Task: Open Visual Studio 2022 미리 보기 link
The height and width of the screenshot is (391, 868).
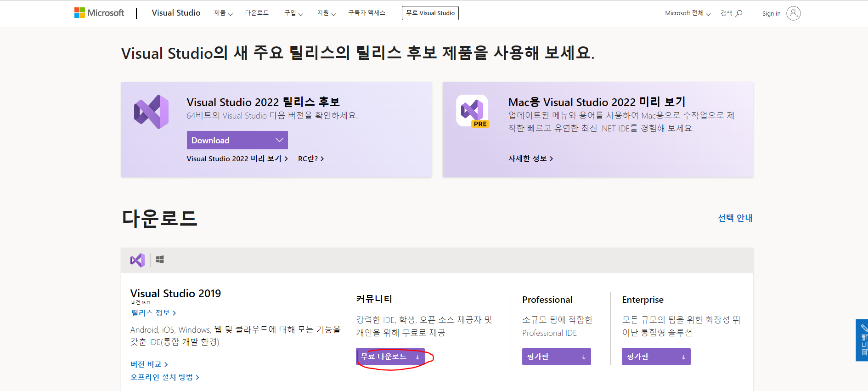Action: point(237,159)
